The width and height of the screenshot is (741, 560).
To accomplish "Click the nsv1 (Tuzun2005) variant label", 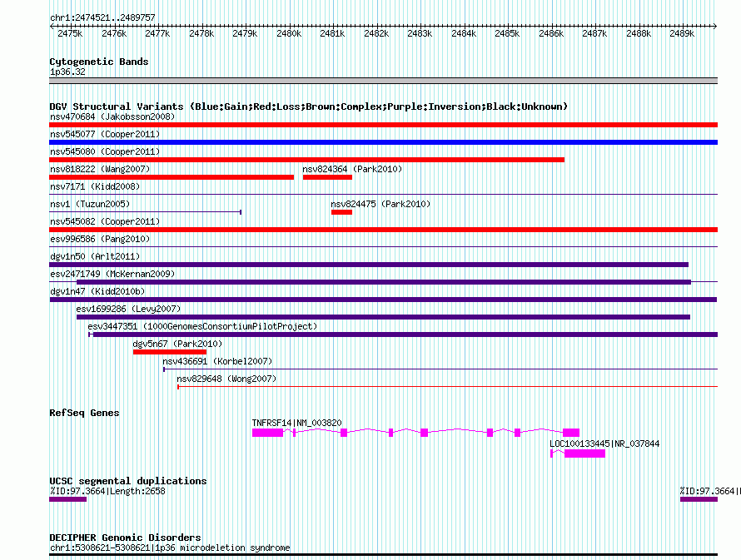I will [90, 204].
